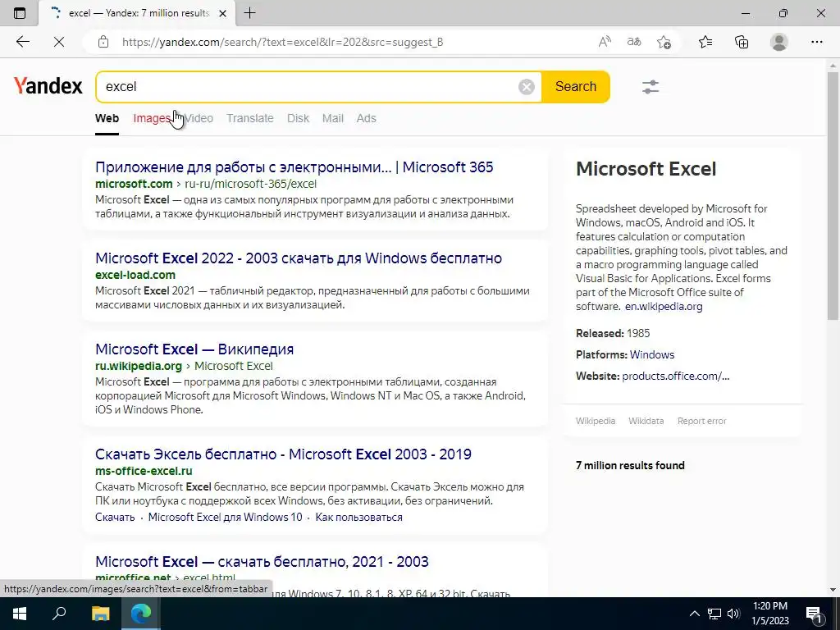Click the Report error link
Viewport: 840px width, 630px height.
click(702, 421)
